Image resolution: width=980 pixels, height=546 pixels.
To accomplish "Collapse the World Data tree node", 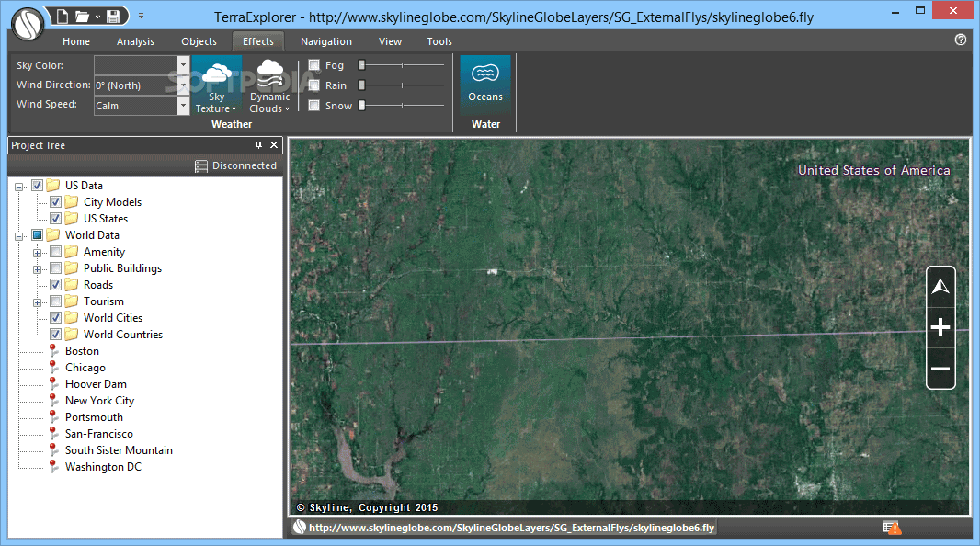I will [18, 236].
